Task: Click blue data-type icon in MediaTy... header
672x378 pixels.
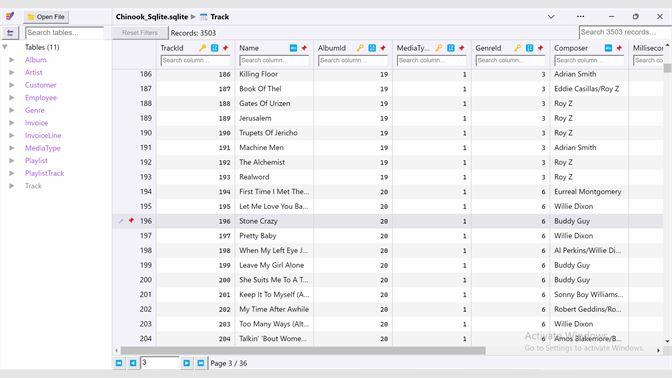Action: coord(451,48)
